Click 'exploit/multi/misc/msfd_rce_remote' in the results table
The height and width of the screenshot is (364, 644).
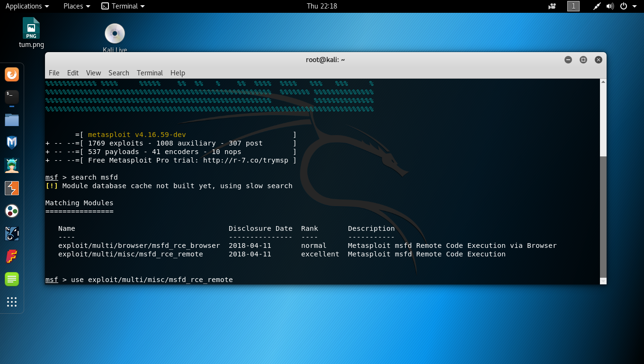131,255
